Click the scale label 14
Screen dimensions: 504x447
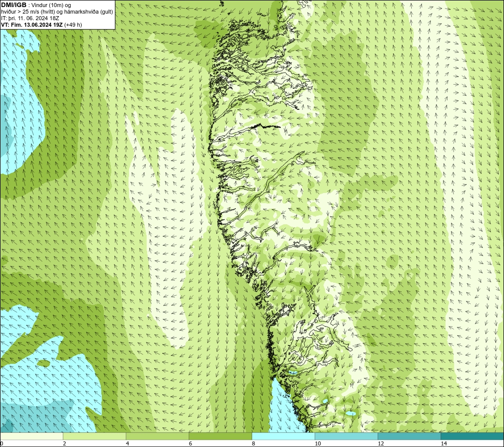click(x=444, y=444)
